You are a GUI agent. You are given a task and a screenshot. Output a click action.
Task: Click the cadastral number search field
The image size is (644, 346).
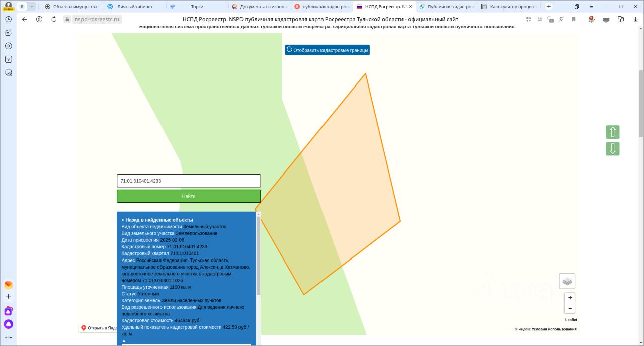189,181
